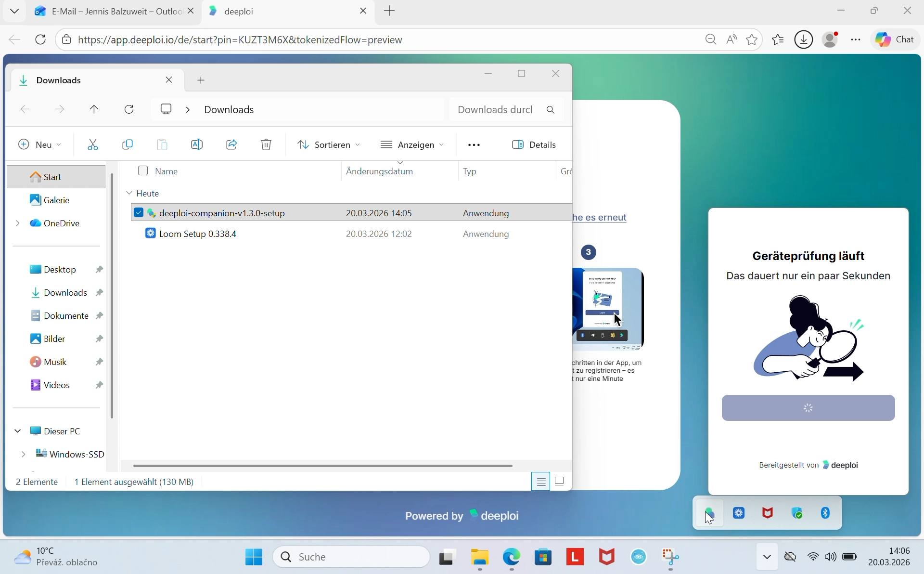Open Snipping Tool from taskbar
The height and width of the screenshot is (574, 924).
(670, 557)
